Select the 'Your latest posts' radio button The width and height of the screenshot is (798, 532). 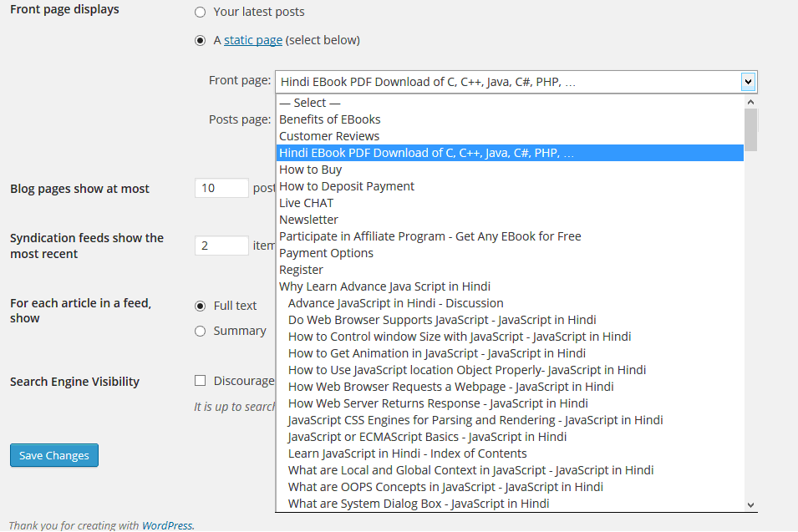tap(200, 13)
